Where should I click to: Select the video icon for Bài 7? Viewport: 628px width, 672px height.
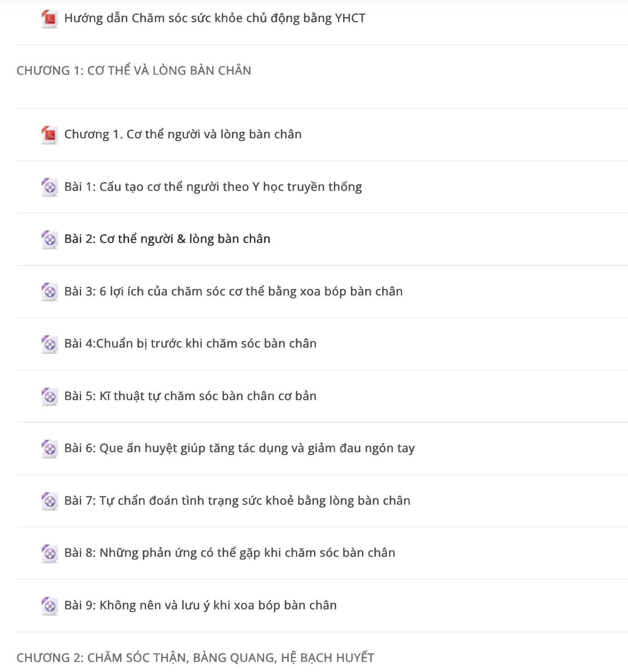(50, 501)
